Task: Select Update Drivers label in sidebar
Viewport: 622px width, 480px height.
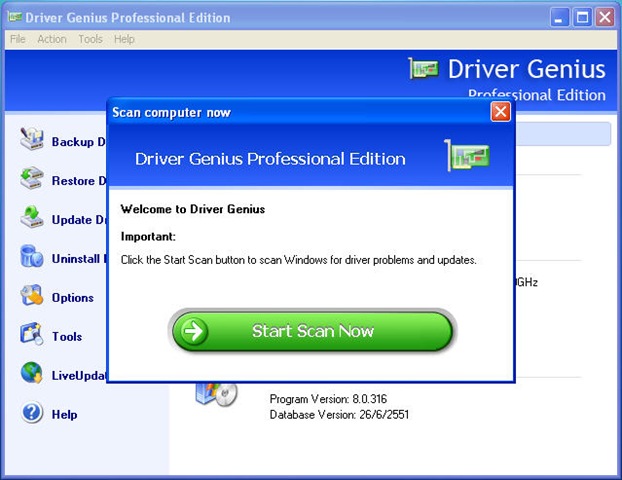Action: (x=79, y=220)
